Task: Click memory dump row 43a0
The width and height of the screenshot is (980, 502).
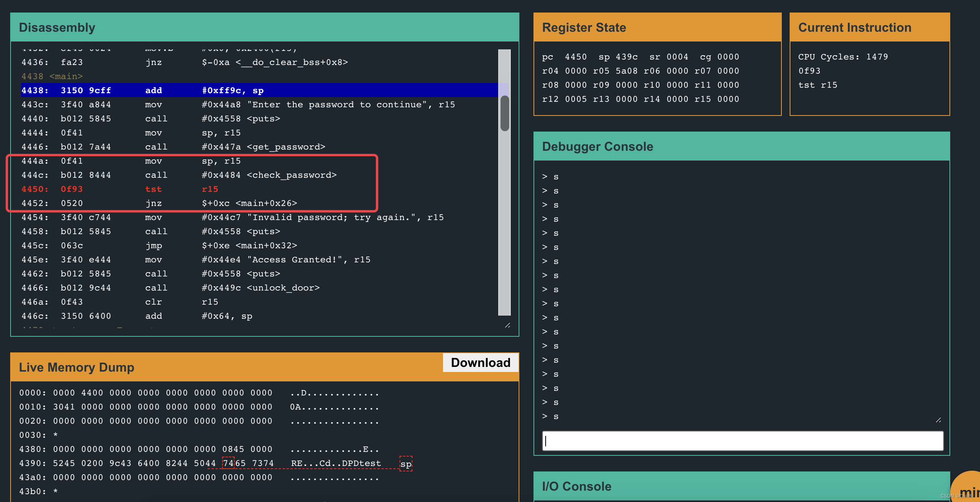Action: [x=199, y=477]
